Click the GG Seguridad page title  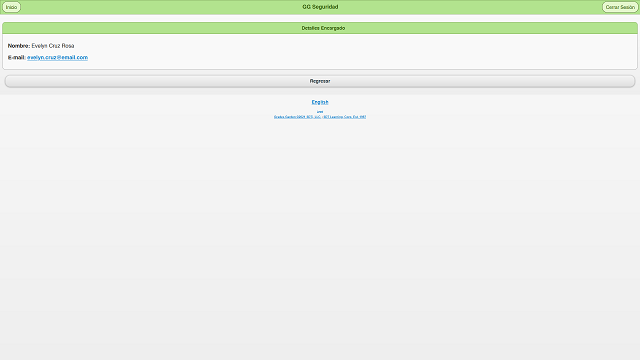tap(320, 7)
